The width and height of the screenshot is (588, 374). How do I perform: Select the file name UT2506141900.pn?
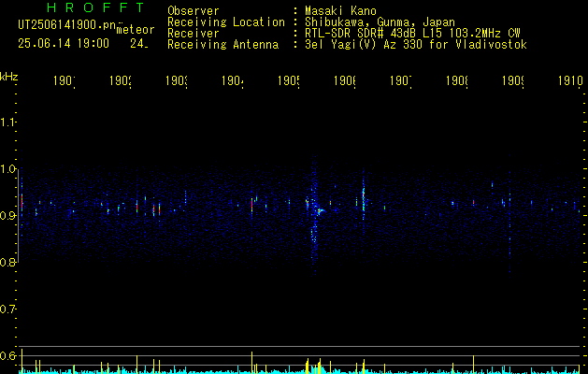pyautogui.click(x=67, y=25)
